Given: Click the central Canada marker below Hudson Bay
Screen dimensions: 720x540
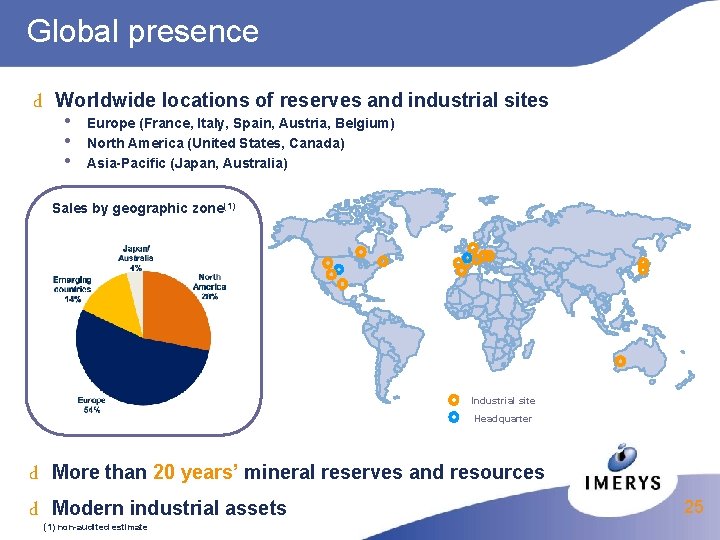Looking at the screenshot, I should click(x=361, y=252).
